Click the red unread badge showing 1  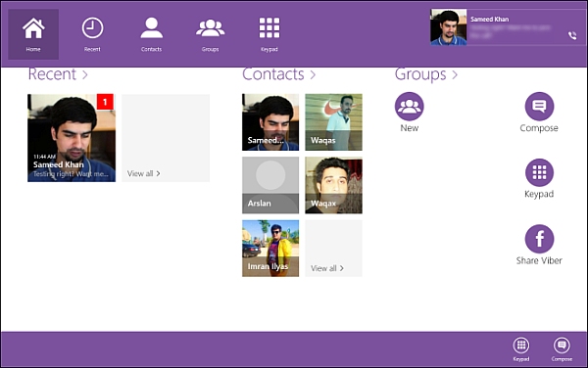pos(105,102)
